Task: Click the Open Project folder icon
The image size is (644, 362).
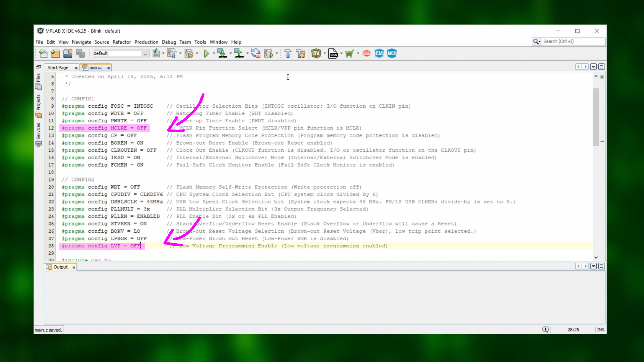Action: tap(68, 53)
